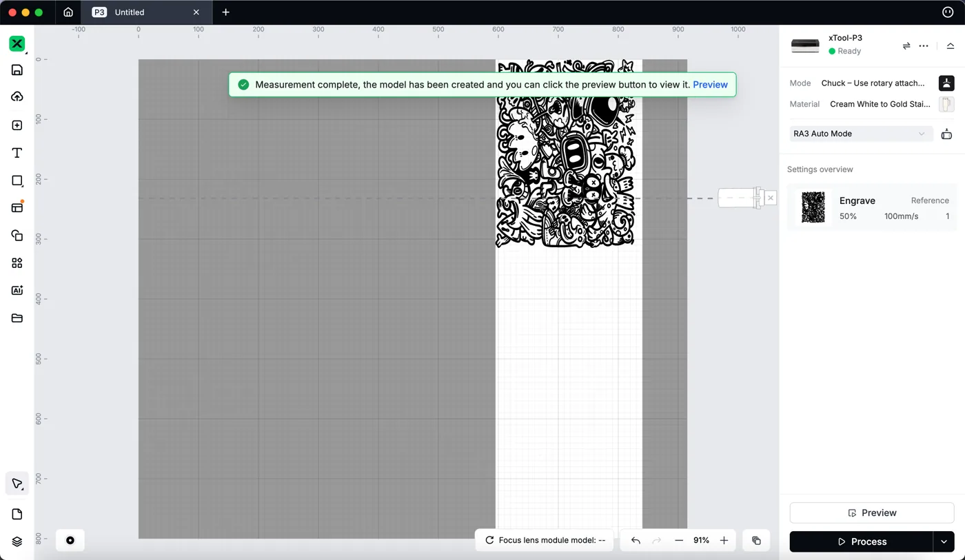
Task: Click the RA3 rotary attachment icon
Action: coord(946,134)
